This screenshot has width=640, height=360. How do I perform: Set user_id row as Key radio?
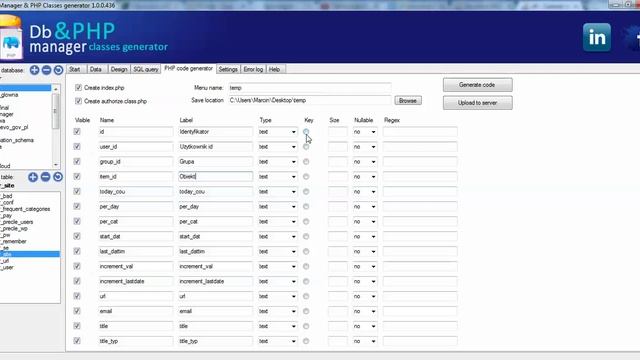pyautogui.click(x=306, y=147)
